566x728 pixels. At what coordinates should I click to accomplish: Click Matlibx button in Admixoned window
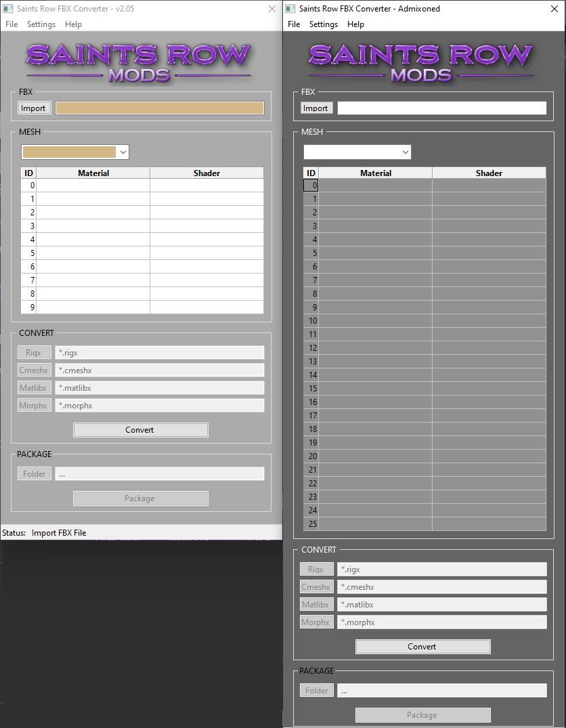click(317, 605)
